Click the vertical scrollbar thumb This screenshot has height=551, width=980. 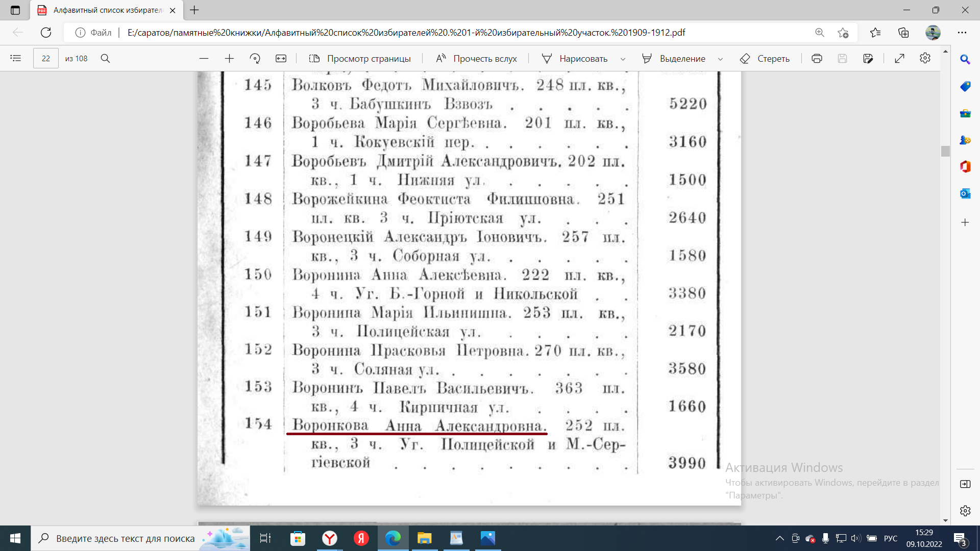click(x=945, y=151)
